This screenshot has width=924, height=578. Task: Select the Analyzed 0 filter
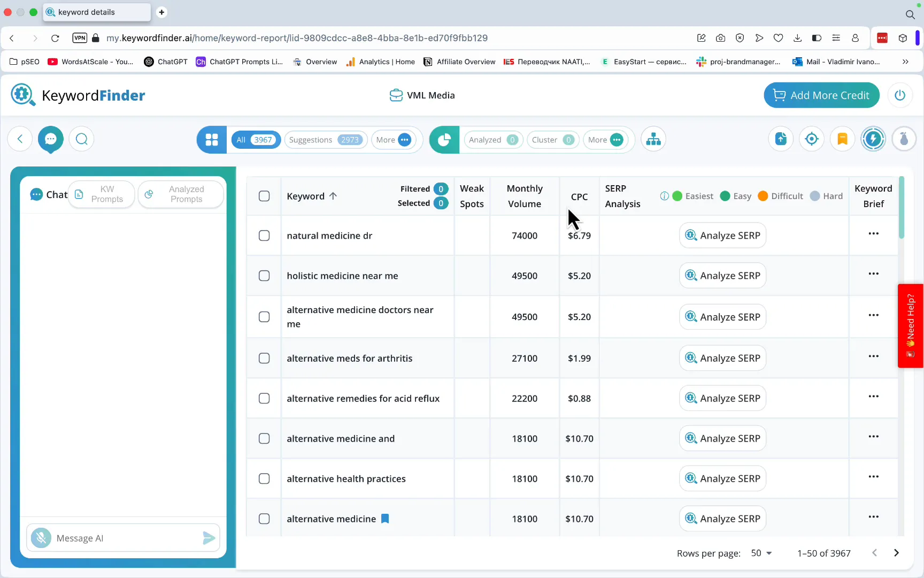pos(494,140)
